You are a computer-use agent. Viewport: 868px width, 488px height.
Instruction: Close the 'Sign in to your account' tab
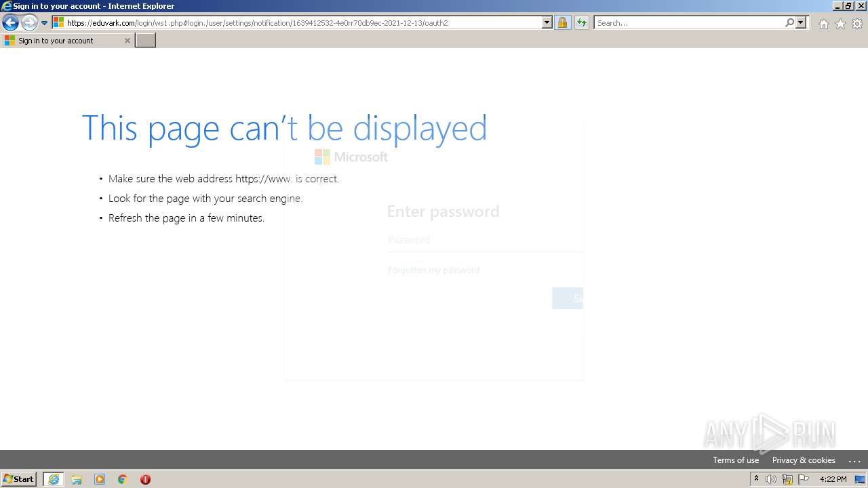pyautogui.click(x=127, y=41)
